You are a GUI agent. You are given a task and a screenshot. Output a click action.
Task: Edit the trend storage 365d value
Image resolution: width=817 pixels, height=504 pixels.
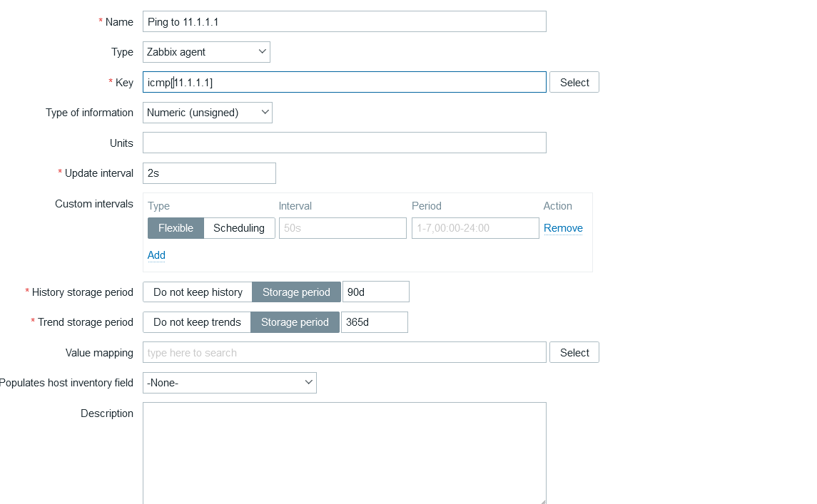[375, 322]
